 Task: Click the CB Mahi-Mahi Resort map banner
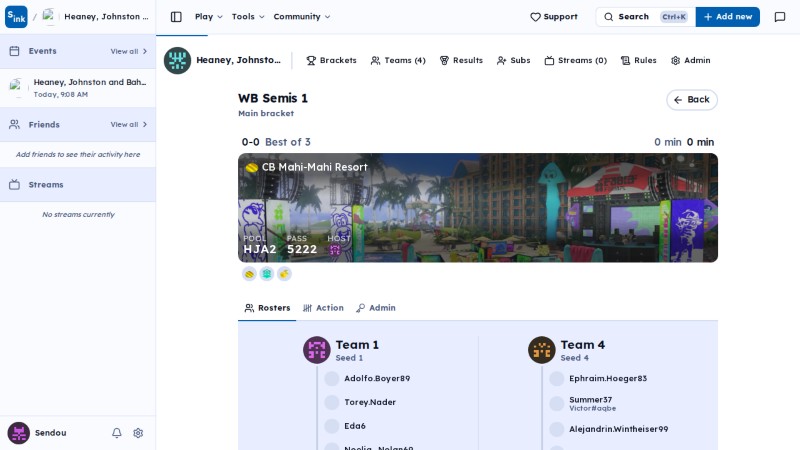(x=478, y=208)
